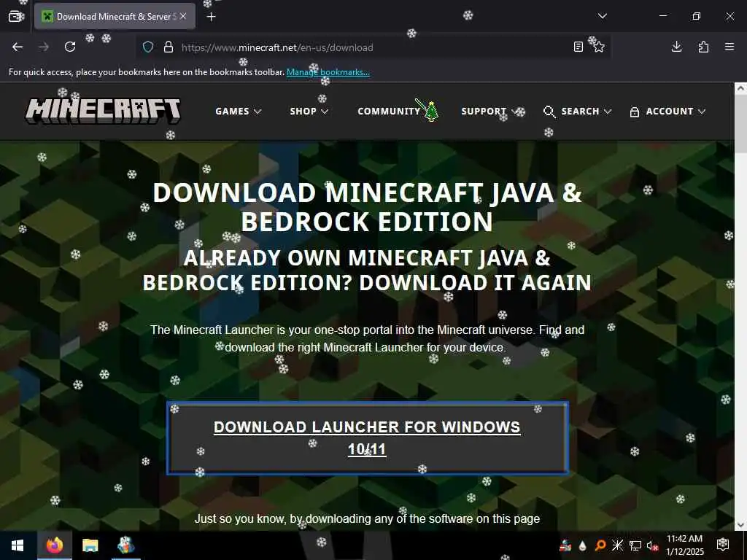View site security via padlock icon
The image size is (747, 560).
tap(169, 47)
